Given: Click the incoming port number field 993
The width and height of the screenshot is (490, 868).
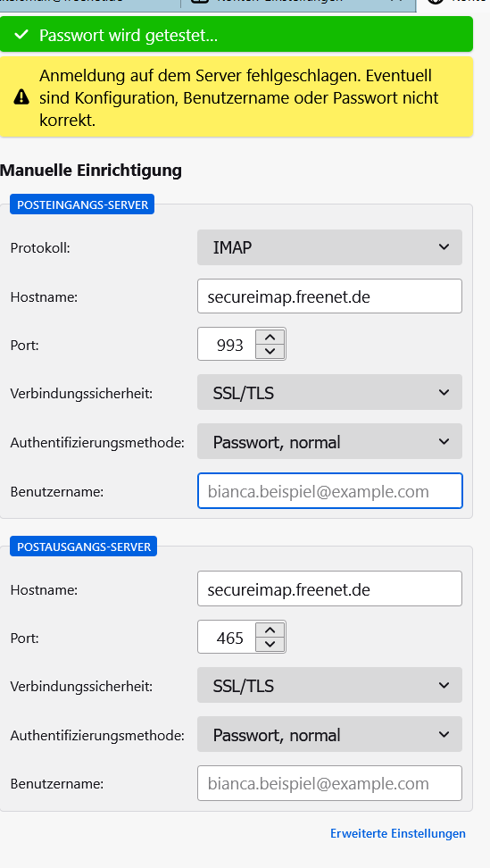Looking at the screenshot, I should [227, 345].
